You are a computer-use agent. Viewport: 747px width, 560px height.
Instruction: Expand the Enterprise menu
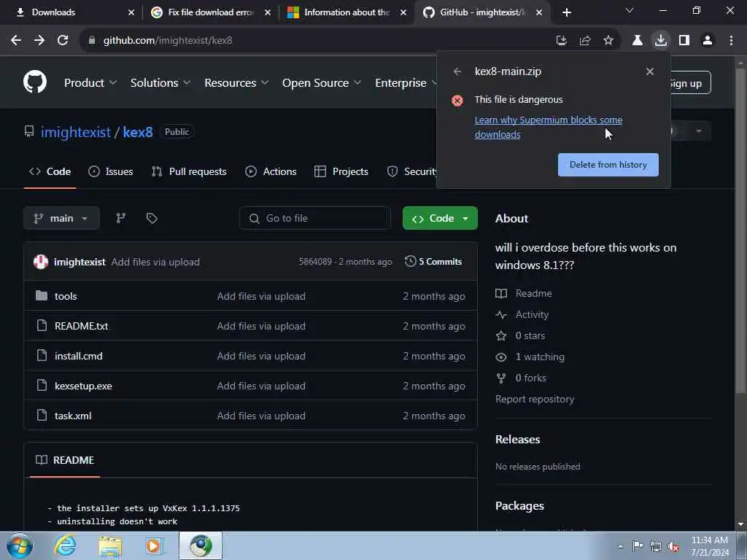(x=405, y=83)
